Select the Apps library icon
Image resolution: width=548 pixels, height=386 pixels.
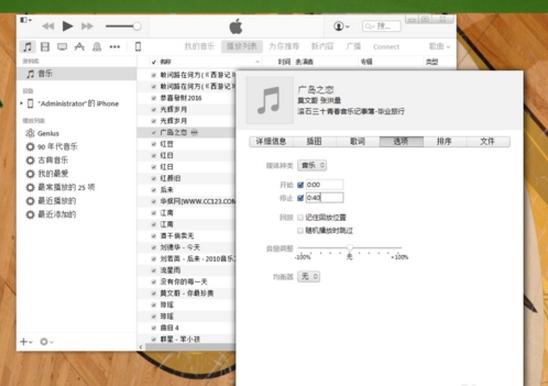(x=79, y=47)
